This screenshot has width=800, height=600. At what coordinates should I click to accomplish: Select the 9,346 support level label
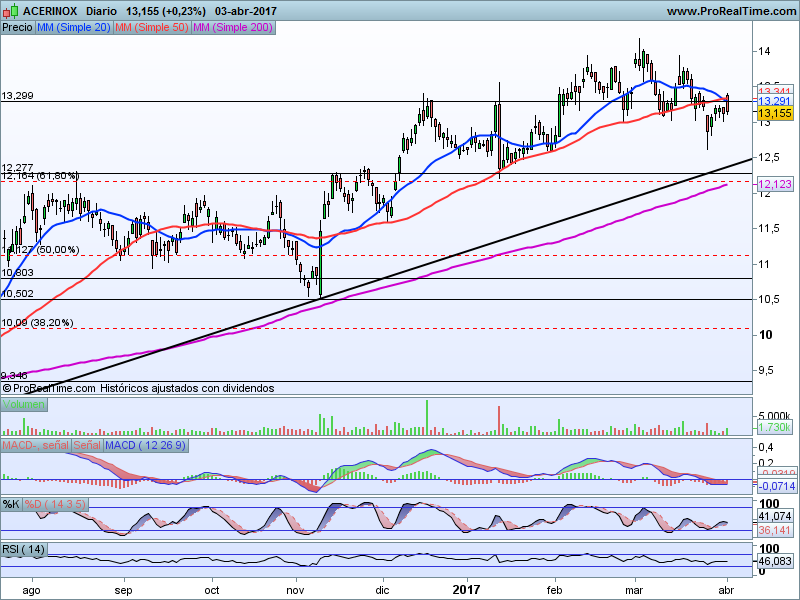pyautogui.click(x=14, y=376)
